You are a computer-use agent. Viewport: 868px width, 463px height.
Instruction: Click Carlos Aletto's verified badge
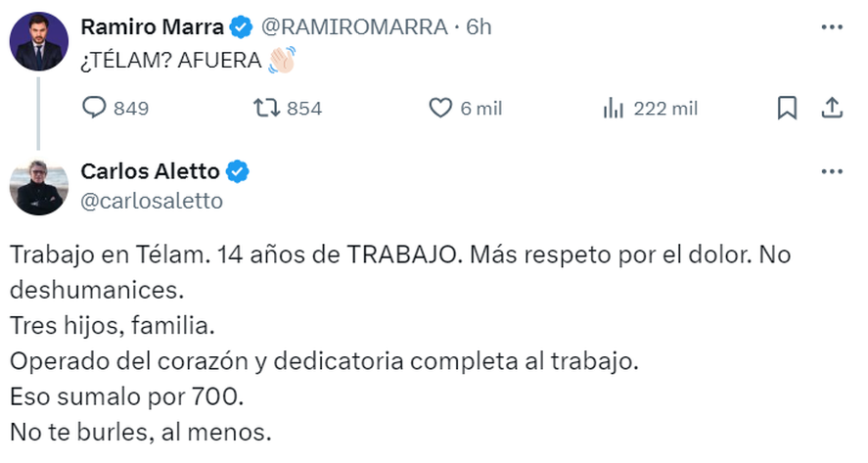click(x=238, y=172)
